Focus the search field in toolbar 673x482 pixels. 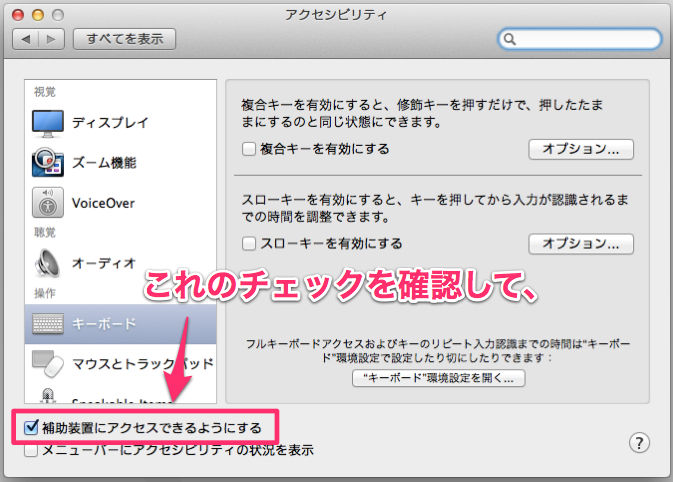click(579, 39)
